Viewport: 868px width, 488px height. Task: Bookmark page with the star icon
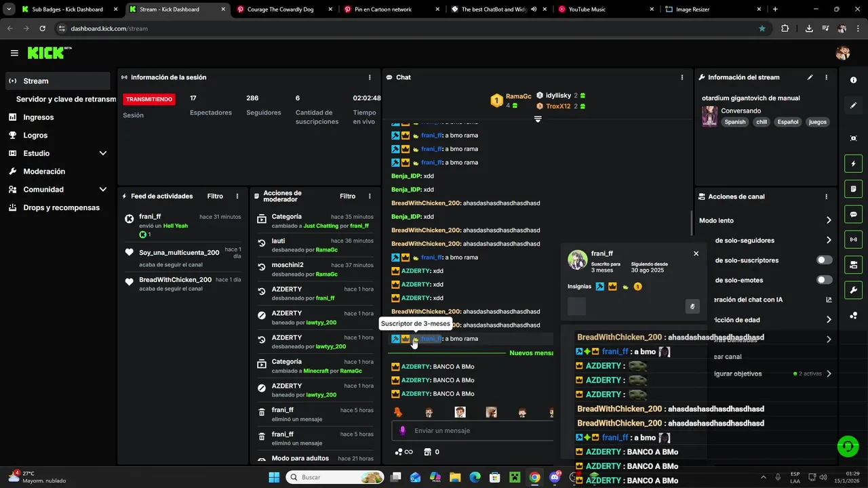[x=762, y=28]
